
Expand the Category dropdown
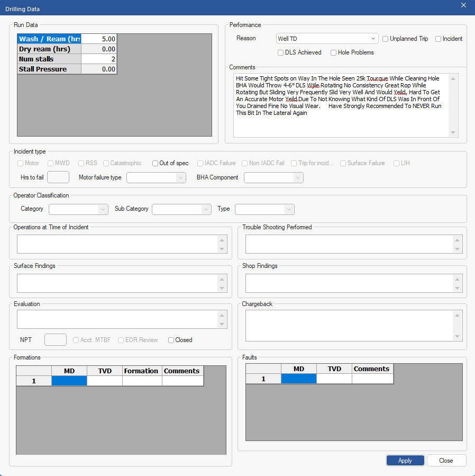79,209
